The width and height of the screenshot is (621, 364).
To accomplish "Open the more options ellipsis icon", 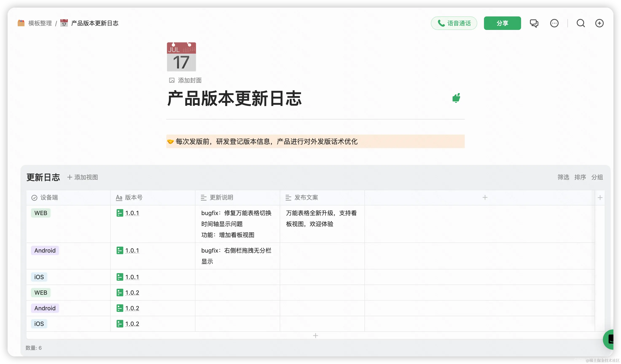I will (x=554, y=23).
